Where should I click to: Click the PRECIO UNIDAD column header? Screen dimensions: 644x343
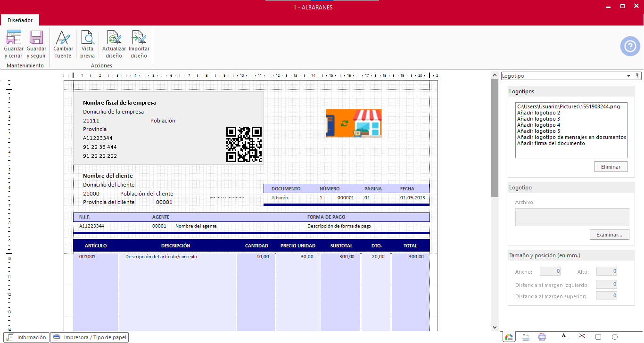tap(298, 246)
